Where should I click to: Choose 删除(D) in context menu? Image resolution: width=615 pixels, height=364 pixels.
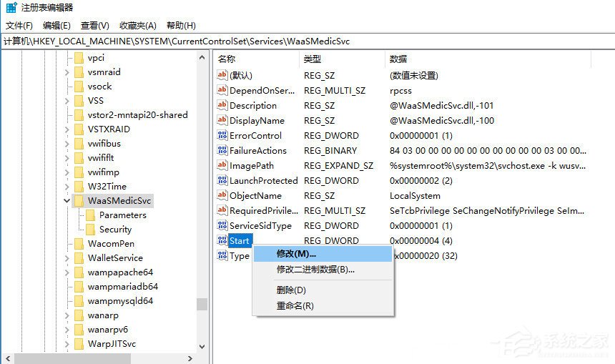click(323, 290)
